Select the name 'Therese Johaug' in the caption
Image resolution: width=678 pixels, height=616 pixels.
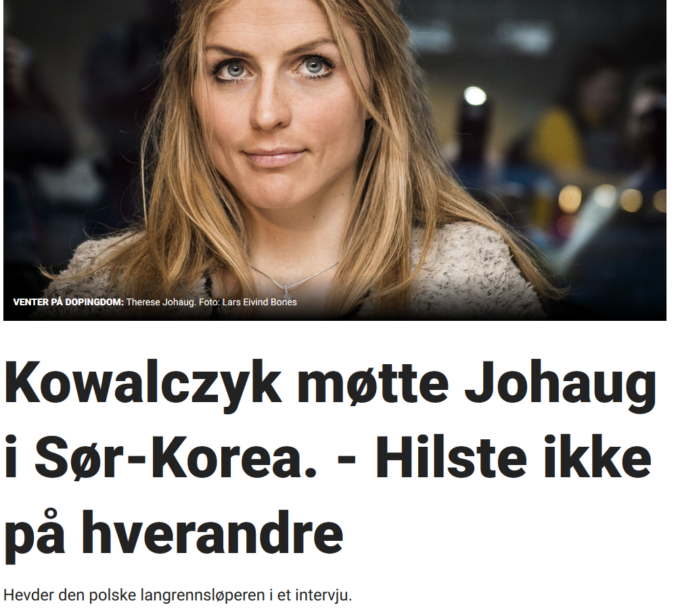(161, 302)
